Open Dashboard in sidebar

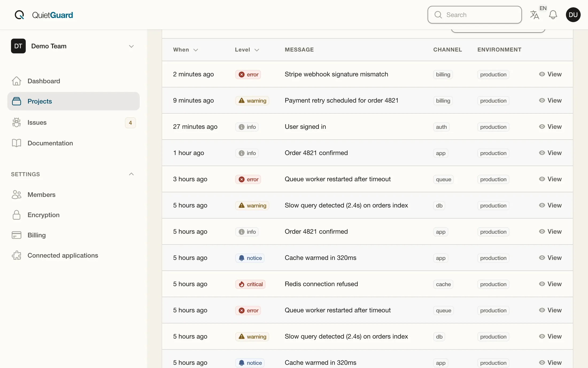pos(73,81)
